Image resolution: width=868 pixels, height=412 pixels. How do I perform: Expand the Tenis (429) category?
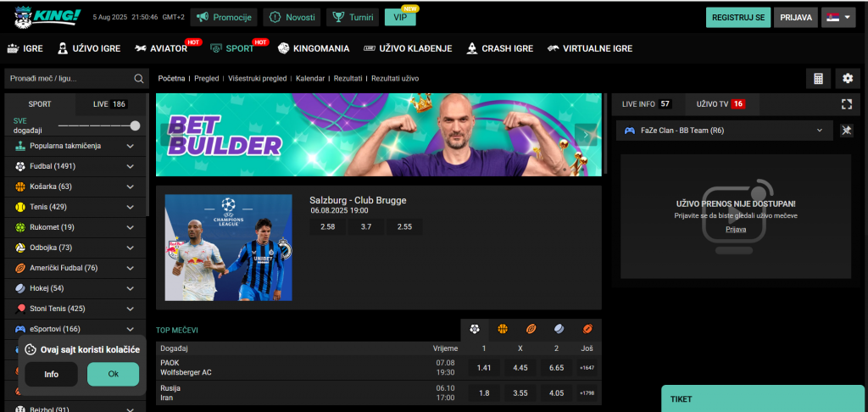tap(131, 207)
